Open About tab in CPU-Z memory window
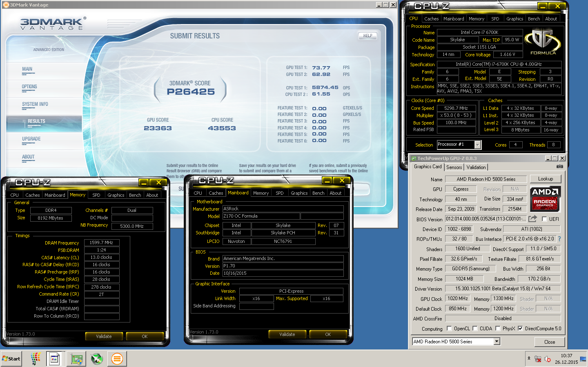 152,195
